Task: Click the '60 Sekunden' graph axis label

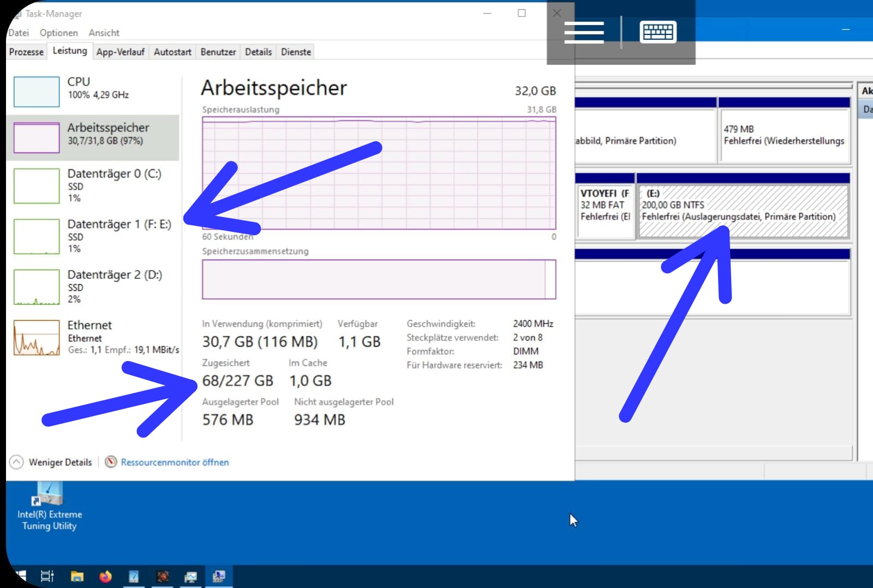Action: click(x=228, y=237)
